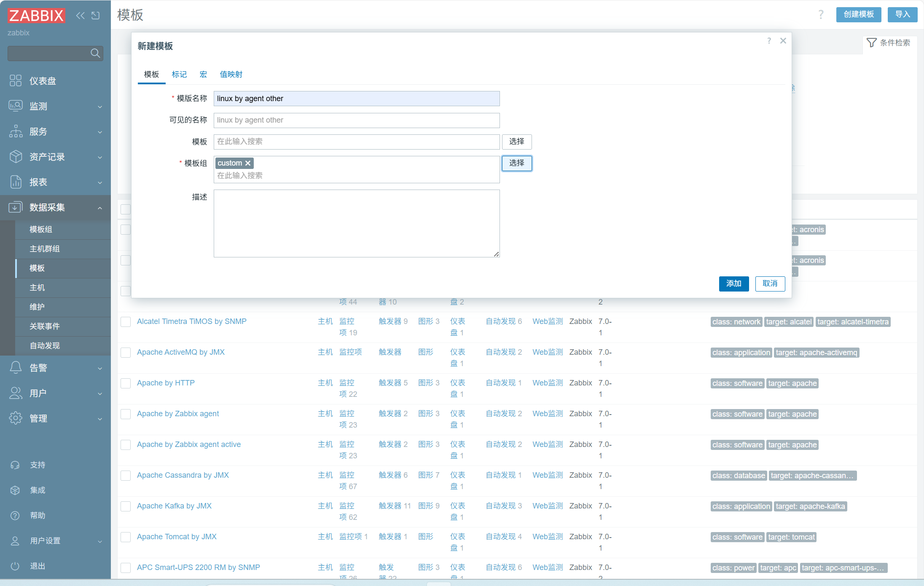Click the 集成 integrations icon
This screenshot has width=924, height=586.
click(15, 490)
